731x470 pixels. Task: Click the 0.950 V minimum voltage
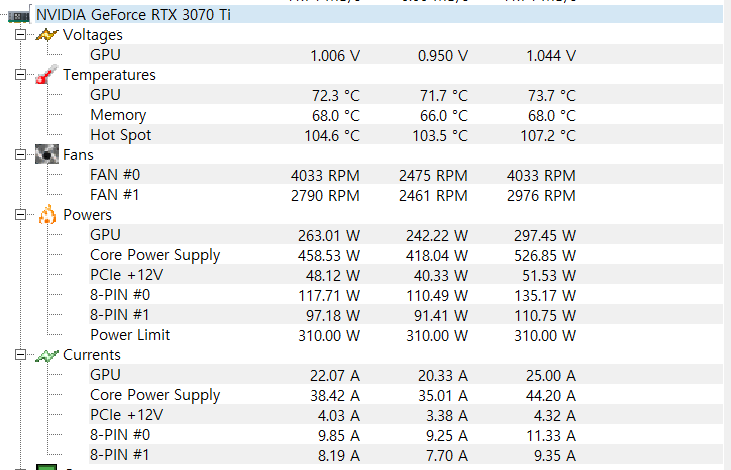tap(443, 56)
